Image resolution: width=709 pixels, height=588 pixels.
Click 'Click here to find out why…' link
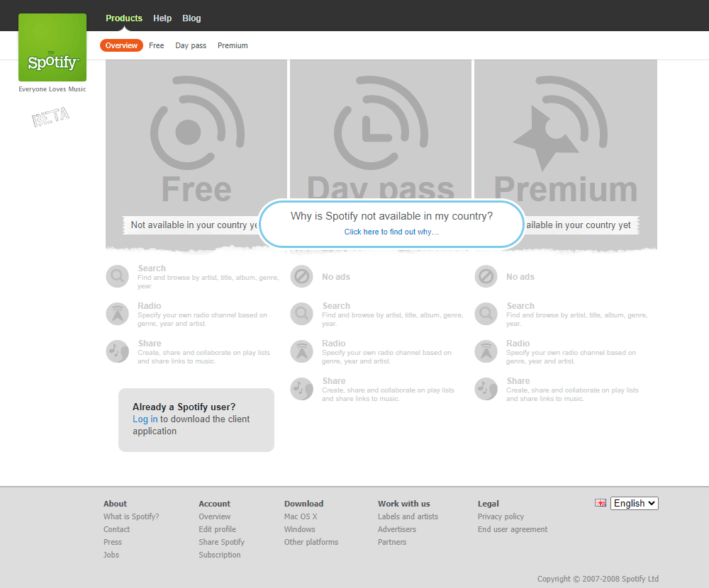[391, 232]
